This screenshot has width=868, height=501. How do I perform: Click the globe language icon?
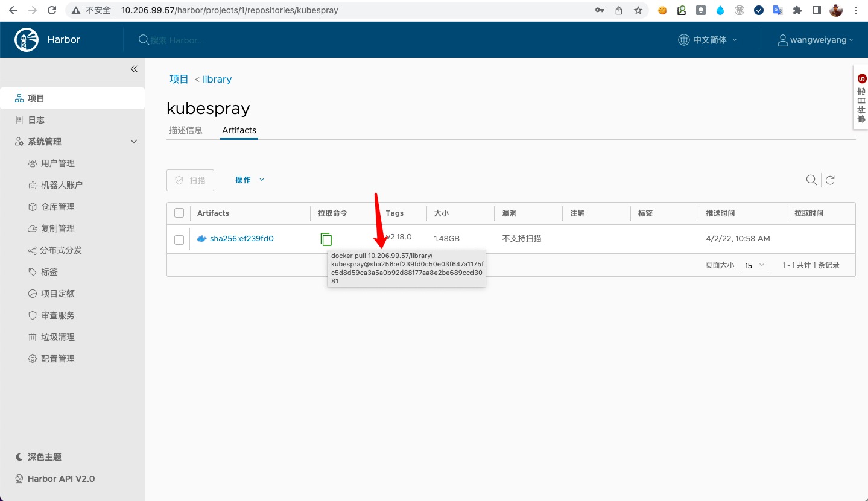click(x=684, y=40)
